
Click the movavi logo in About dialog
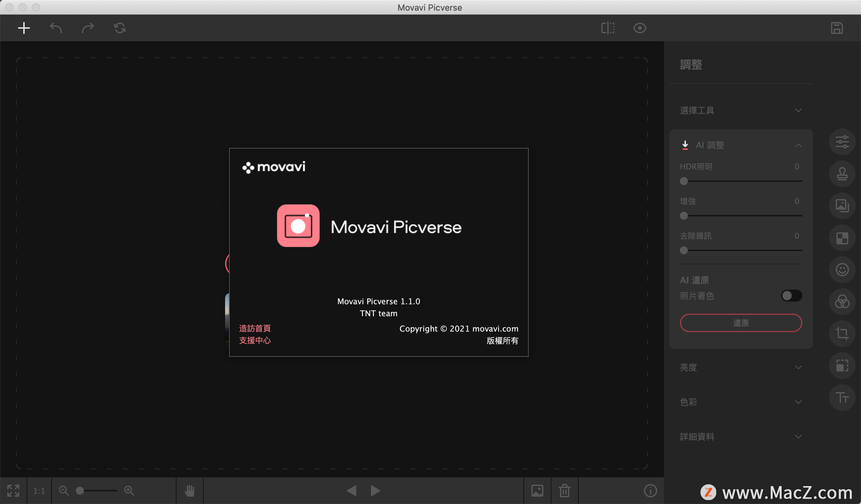[x=274, y=167]
